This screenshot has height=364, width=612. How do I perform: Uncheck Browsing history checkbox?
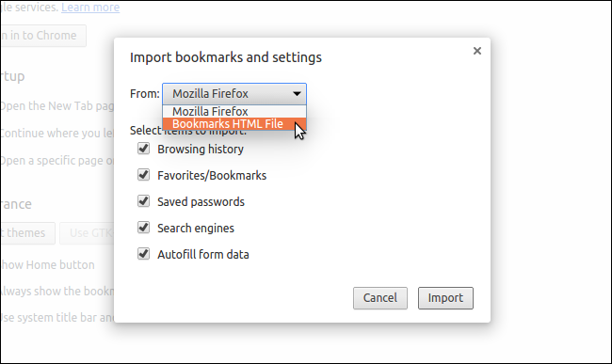click(144, 149)
